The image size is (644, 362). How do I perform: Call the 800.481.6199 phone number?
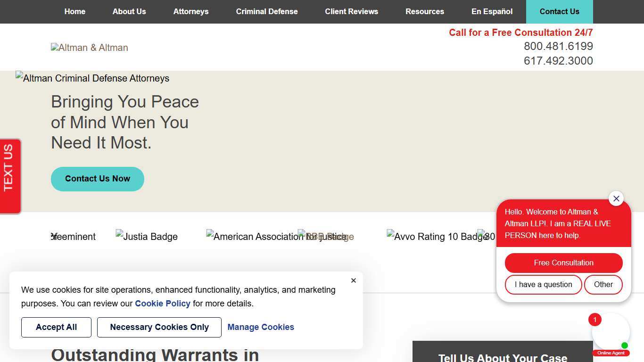558,46
